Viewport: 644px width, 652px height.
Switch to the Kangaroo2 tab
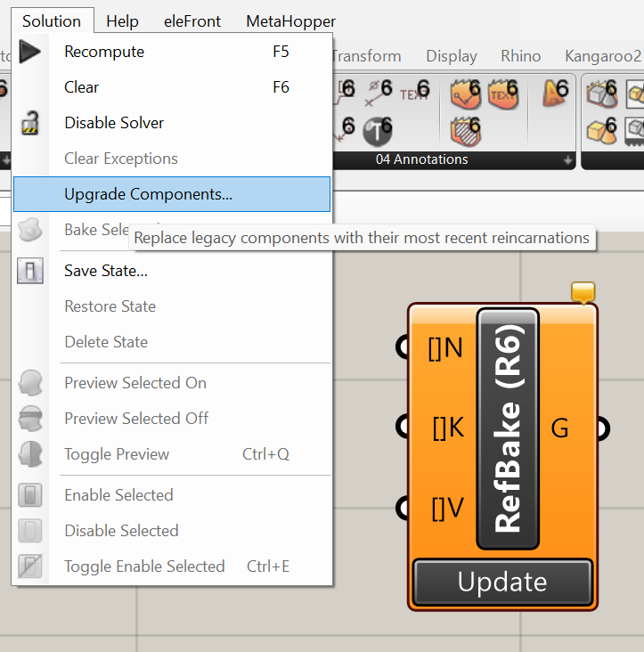pyautogui.click(x=603, y=56)
